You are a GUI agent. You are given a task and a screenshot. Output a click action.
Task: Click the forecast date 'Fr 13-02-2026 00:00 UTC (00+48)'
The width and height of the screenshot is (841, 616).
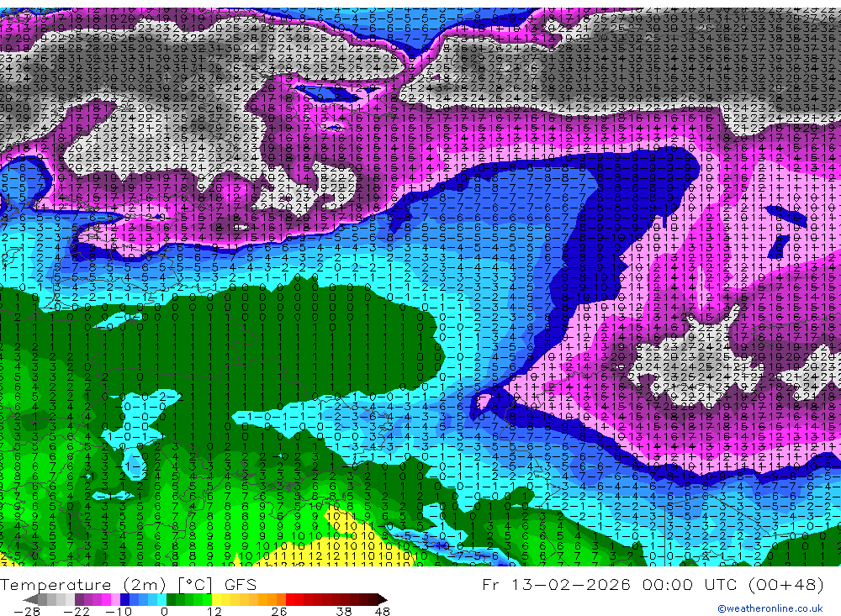pos(653,584)
